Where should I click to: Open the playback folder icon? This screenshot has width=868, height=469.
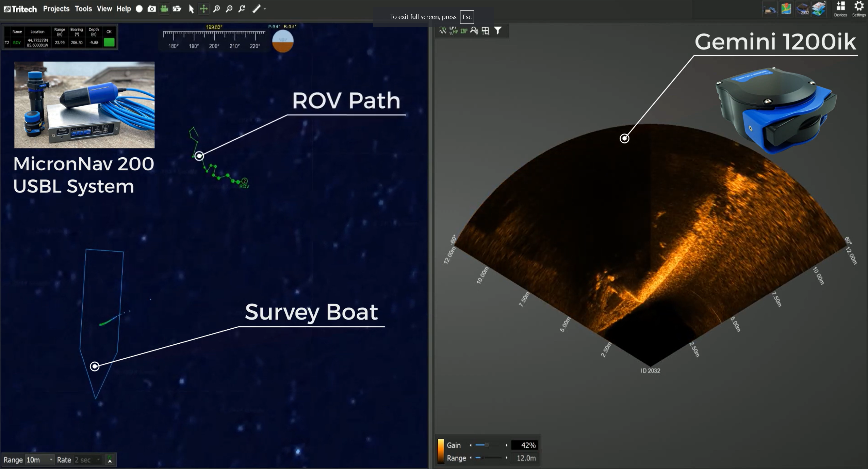click(177, 9)
